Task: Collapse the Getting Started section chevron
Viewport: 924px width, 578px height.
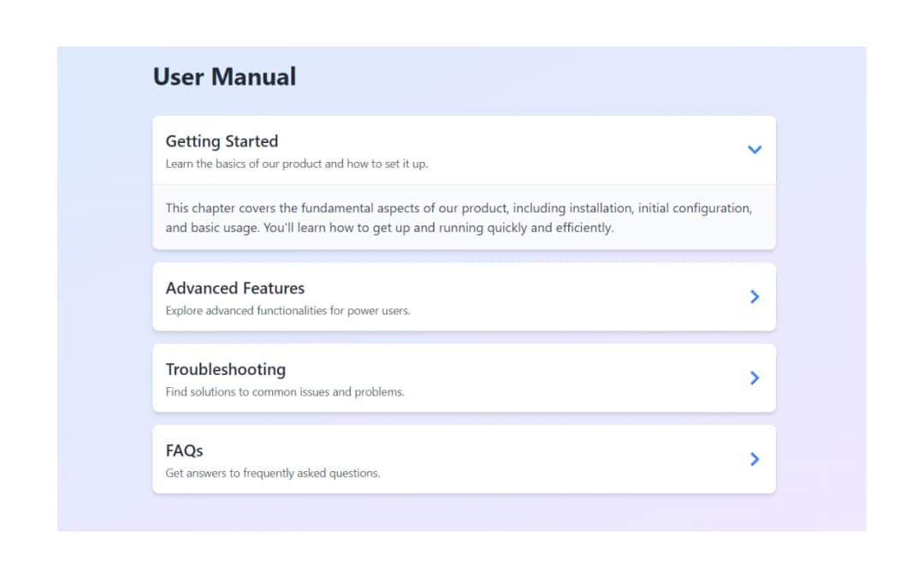Action: pos(755,150)
